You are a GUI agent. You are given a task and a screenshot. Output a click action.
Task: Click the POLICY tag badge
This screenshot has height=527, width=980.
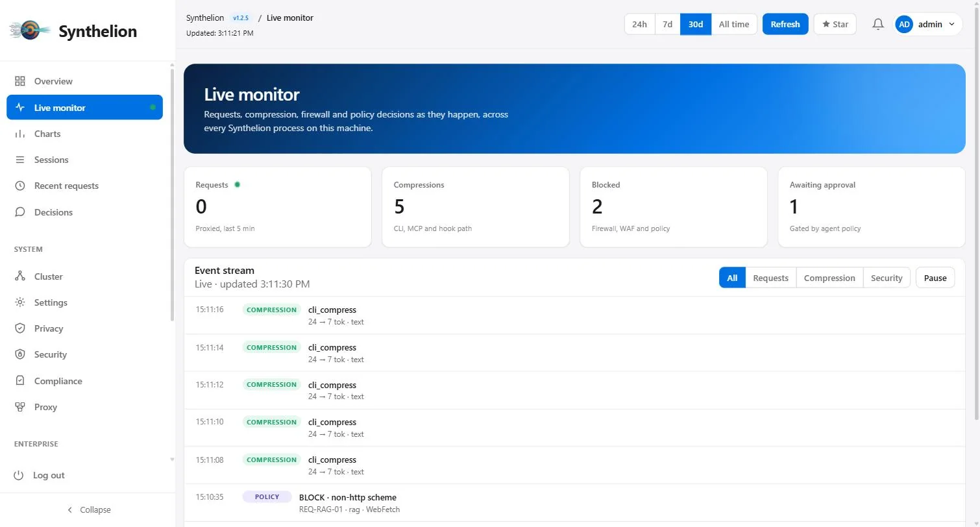267,496
